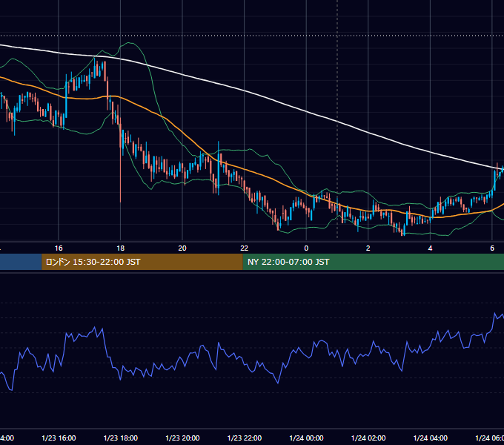Click the 1/24 02:00 date label

[x=368, y=438]
